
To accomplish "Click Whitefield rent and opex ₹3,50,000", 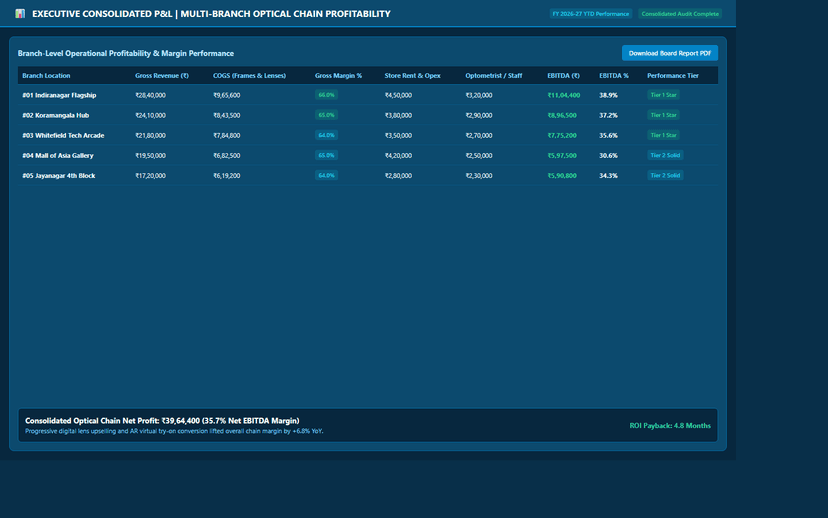I will point(398,135).
